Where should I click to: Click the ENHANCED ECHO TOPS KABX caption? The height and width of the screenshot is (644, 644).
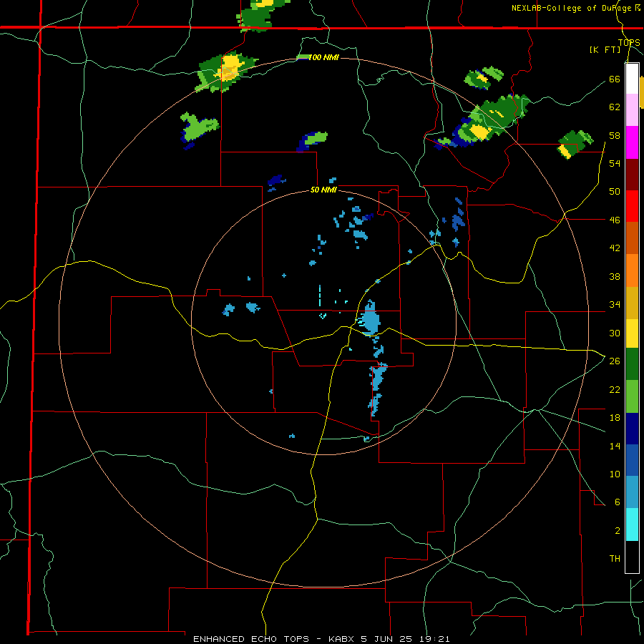pos(321,639)
